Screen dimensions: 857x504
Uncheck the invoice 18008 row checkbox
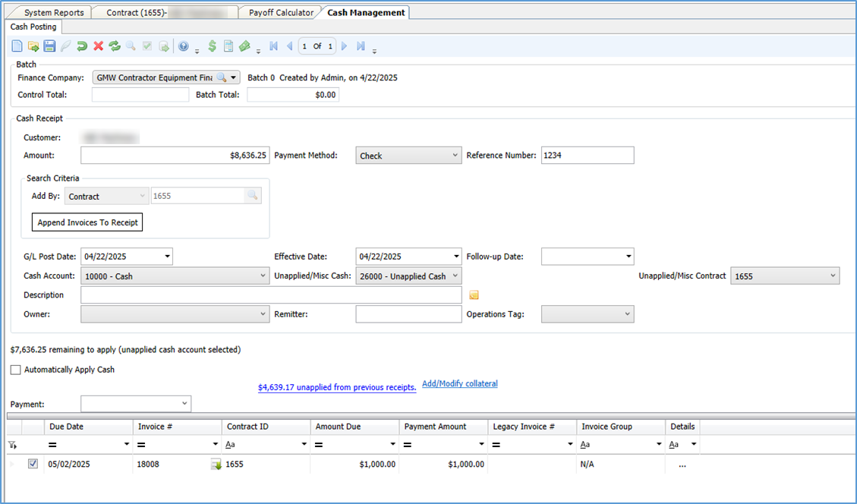click(33, 465)
